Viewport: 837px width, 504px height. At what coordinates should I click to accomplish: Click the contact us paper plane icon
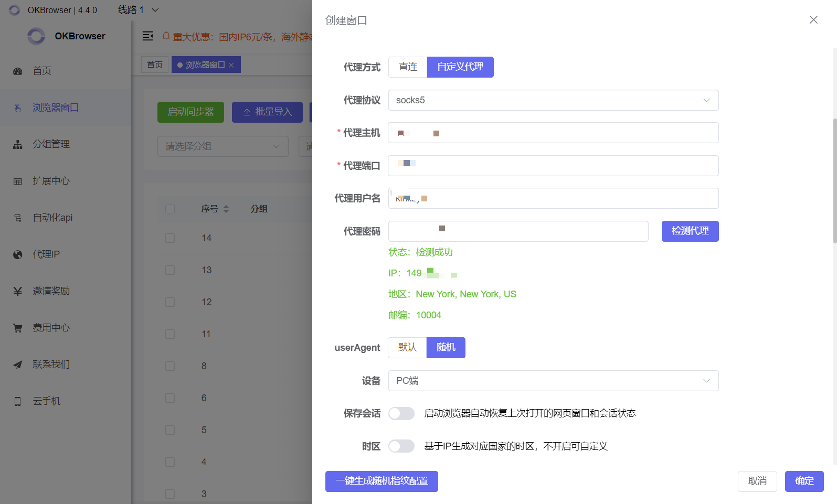[x=18, y=365]
